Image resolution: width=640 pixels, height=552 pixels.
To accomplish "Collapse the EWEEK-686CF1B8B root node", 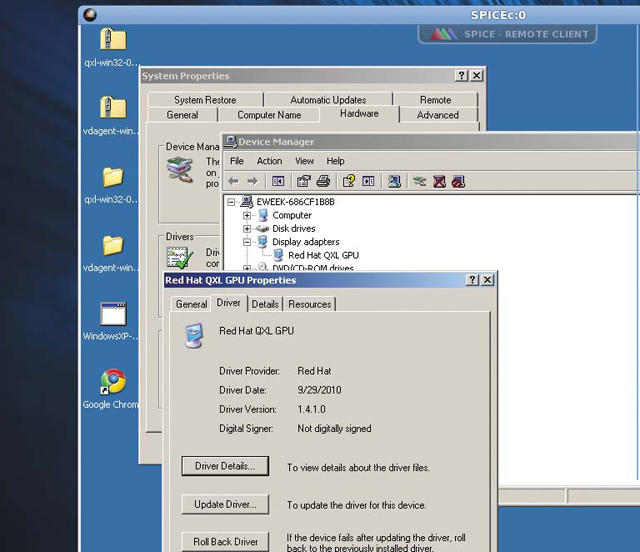I will (231, 202).
